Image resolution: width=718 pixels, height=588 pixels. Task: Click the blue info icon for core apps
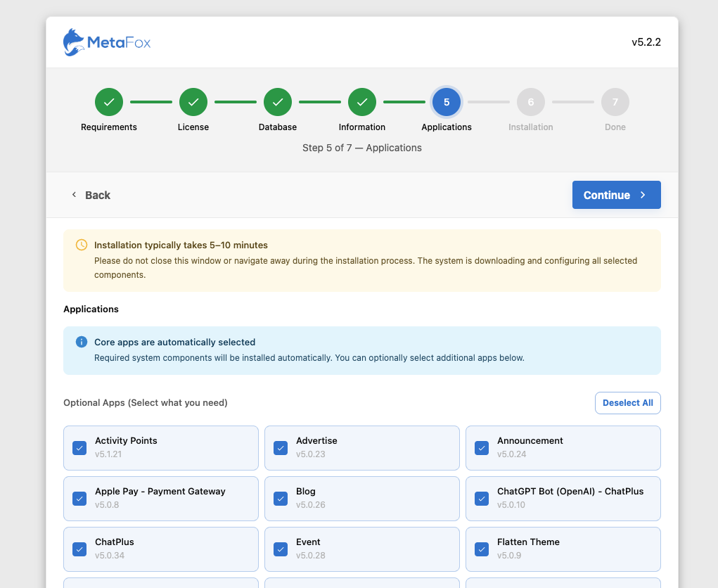tap(82, 342)
